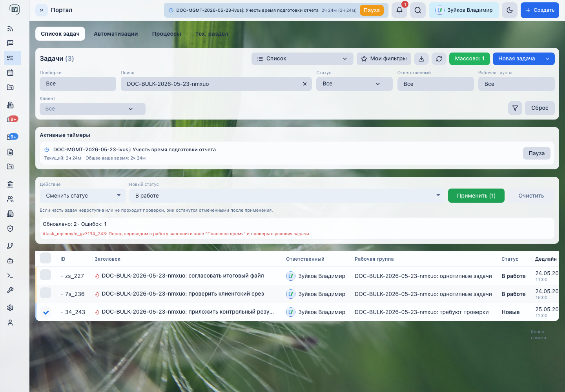Refresh the task list
565x392 pixels.
coord(439,59)
